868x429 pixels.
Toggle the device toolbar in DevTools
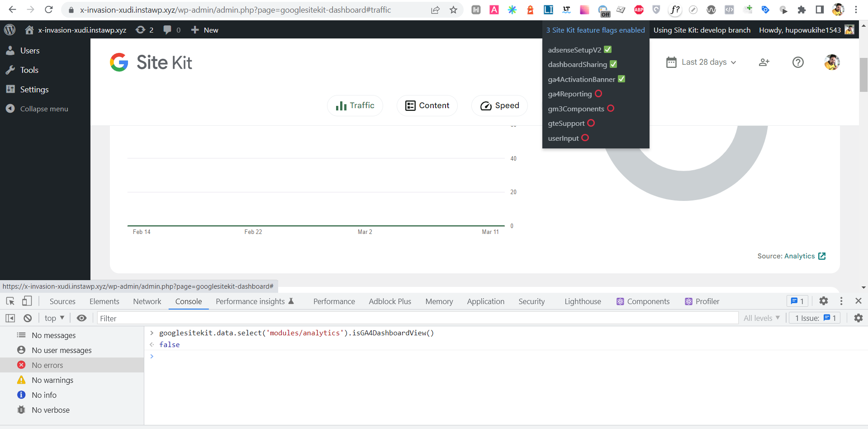coord(27,300)
